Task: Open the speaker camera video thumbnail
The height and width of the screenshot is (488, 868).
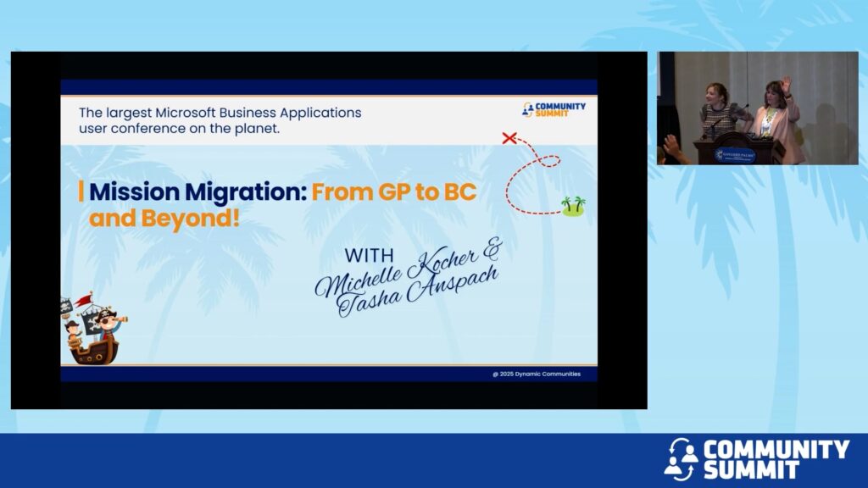Action: 757,108
